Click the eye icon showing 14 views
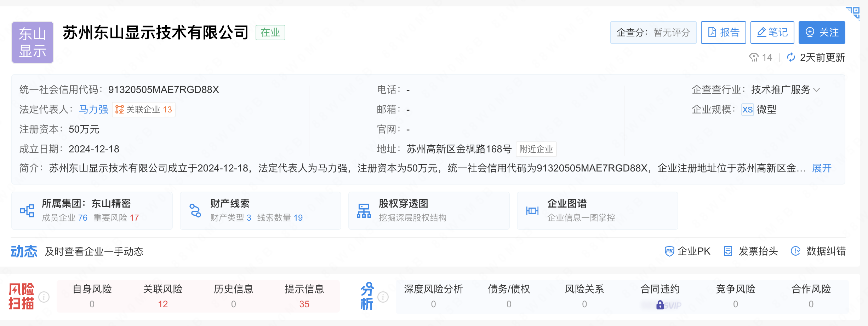This screenshot has width=868, height=326. point(755,57)
